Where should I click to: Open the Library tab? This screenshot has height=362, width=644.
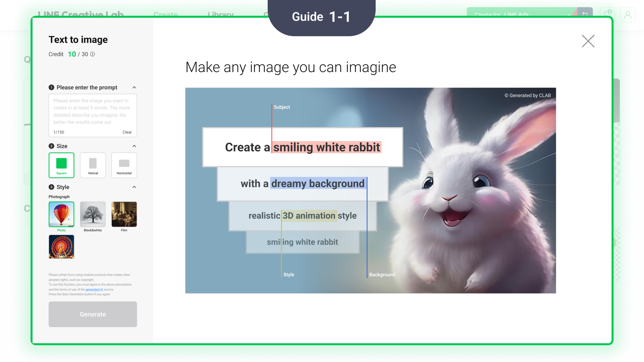point(220,14)
